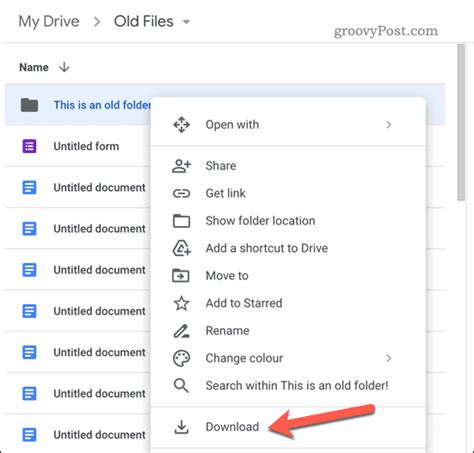Choose Add to Starred menu entry
This screenshot has width=474, height=453.
[x=288, y=303]
